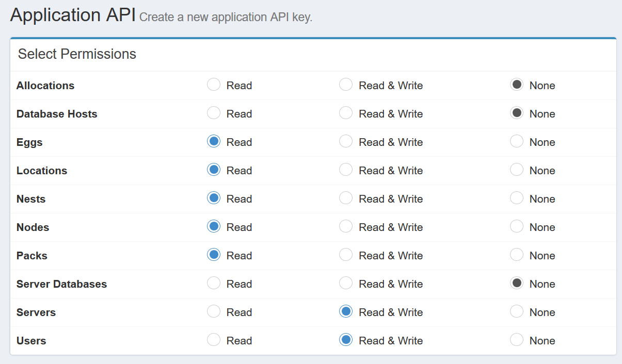Choose Read for Users
This screenshot has height=364, width=622.
pyautogui.click(x=214, y=340)
